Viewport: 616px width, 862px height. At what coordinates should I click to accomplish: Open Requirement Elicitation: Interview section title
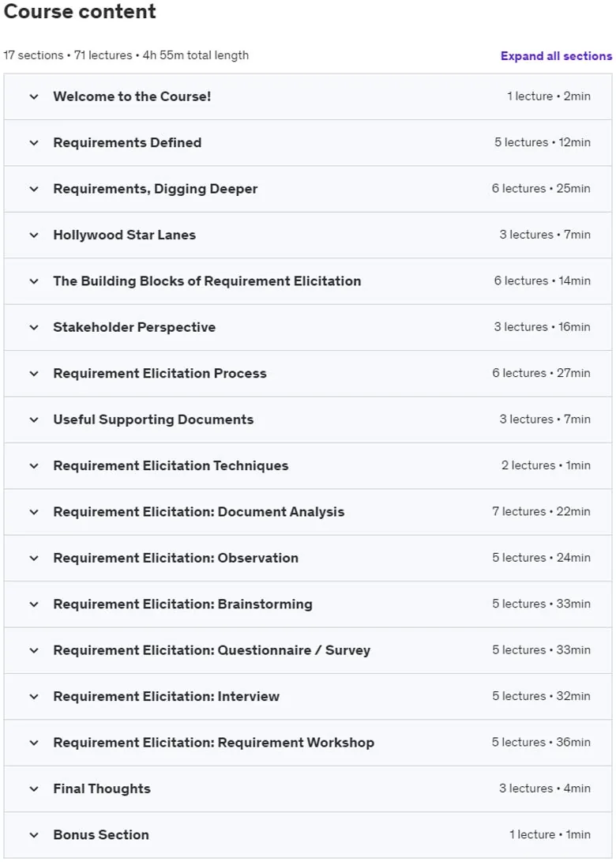pyautogui.click(x=167, y=697)
